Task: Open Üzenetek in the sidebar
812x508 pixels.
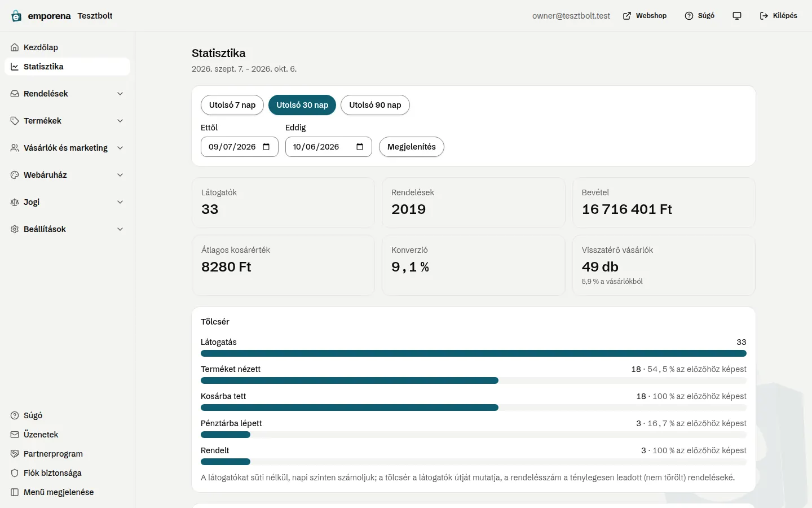Action: 67,435
